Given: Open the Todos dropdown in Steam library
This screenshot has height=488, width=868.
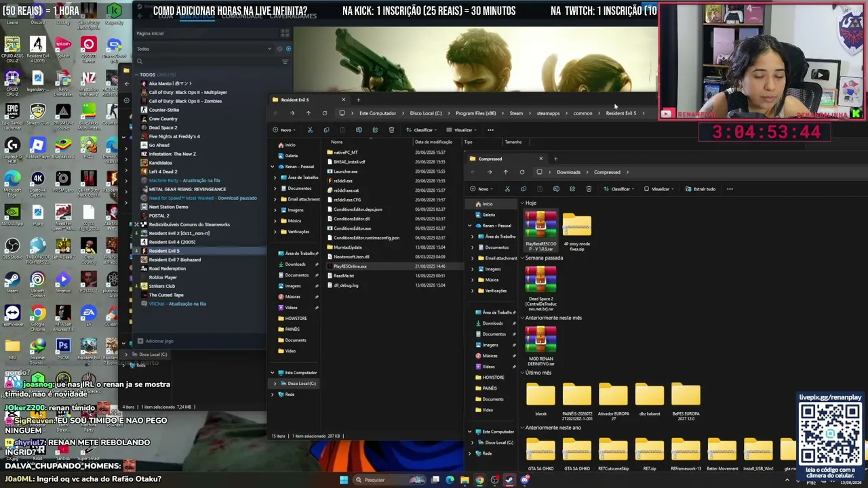Looking at the screenshot, I should coord(203,49).
